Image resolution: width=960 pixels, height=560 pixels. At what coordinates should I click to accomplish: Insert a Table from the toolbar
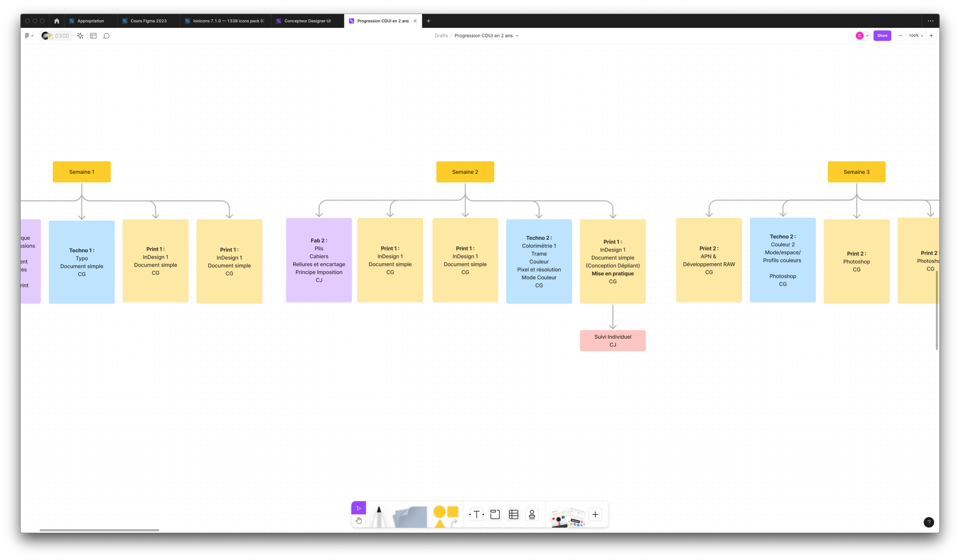coord(513,515)
